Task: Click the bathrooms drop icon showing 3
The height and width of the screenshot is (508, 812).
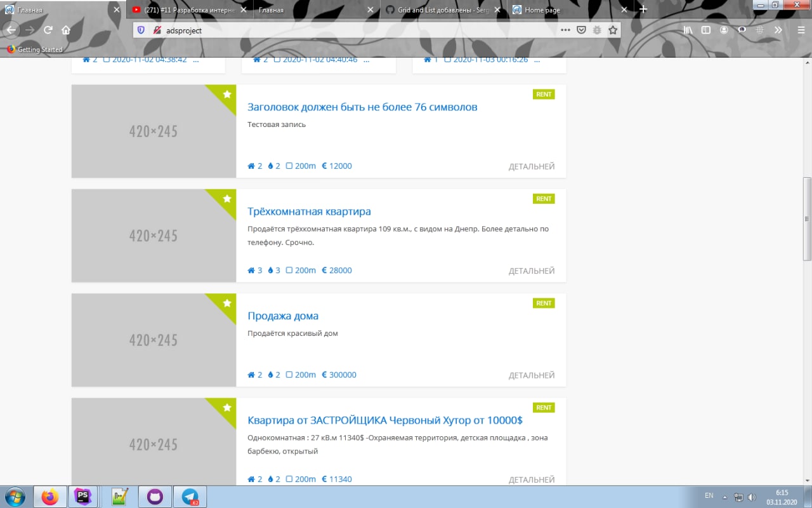Action: (x=271, y=271)
